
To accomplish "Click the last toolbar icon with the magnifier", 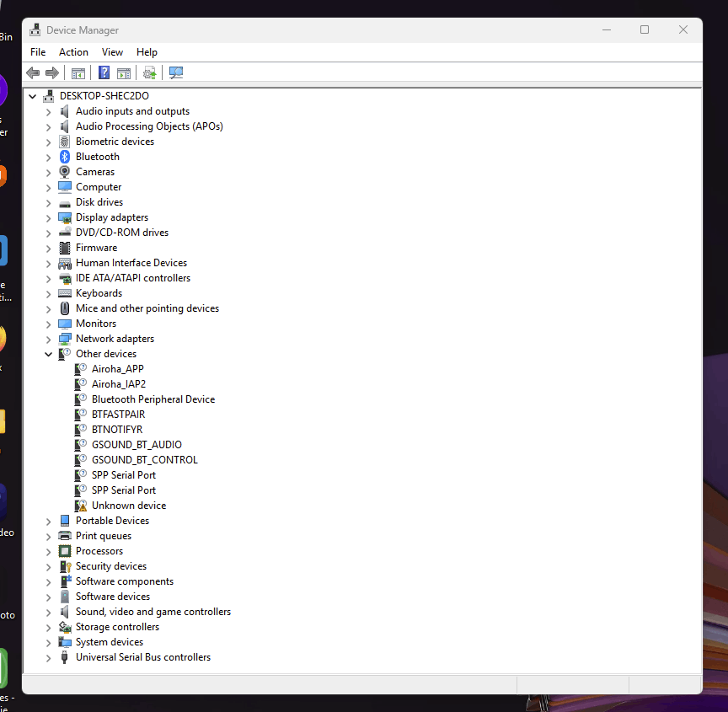I will coord(175,72).
